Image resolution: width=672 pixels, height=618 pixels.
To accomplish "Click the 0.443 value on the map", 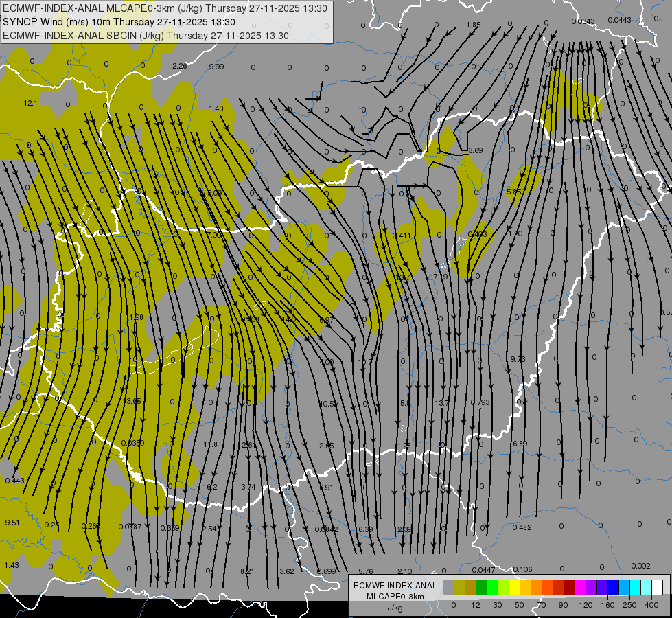I will click(15, 481).
